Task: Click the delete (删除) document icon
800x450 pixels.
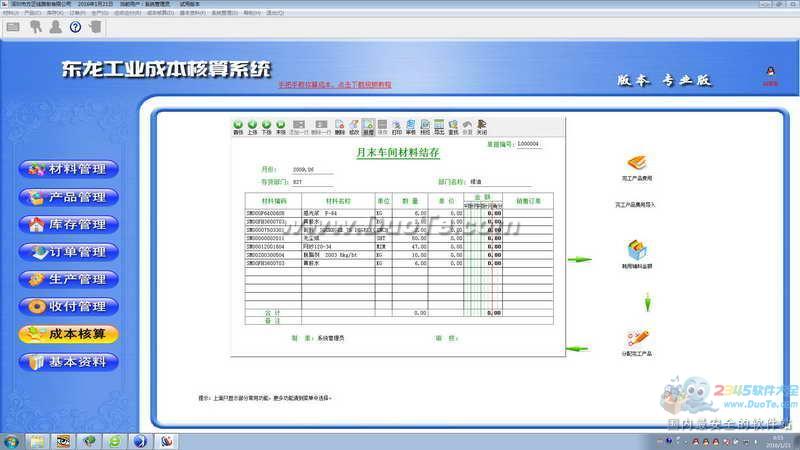Action: (340, 127)
